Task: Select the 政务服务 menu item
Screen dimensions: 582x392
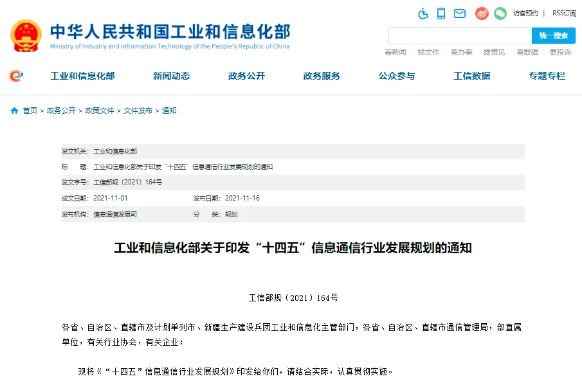Action: pos(322,76)
